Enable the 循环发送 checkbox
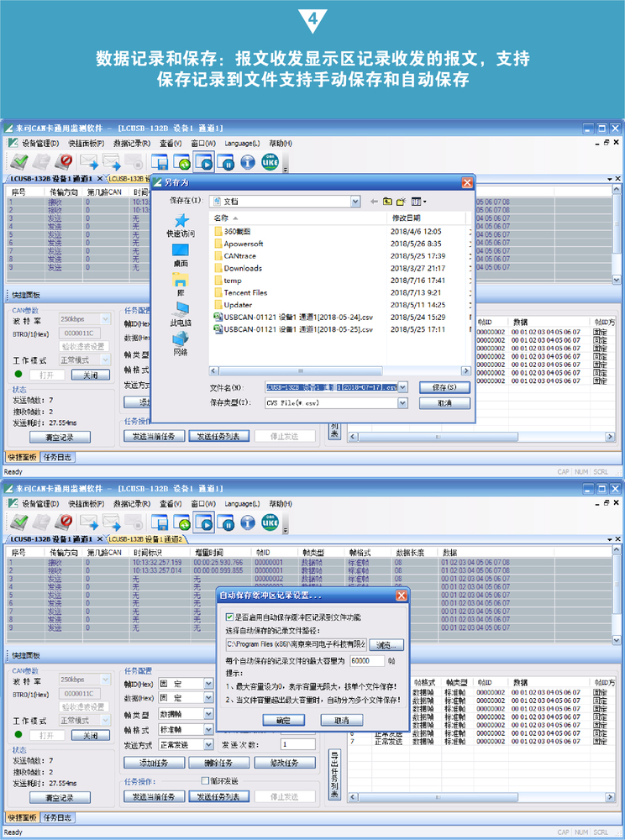The height and width of the screenshot is (840, 625). (x=205, y=781)
